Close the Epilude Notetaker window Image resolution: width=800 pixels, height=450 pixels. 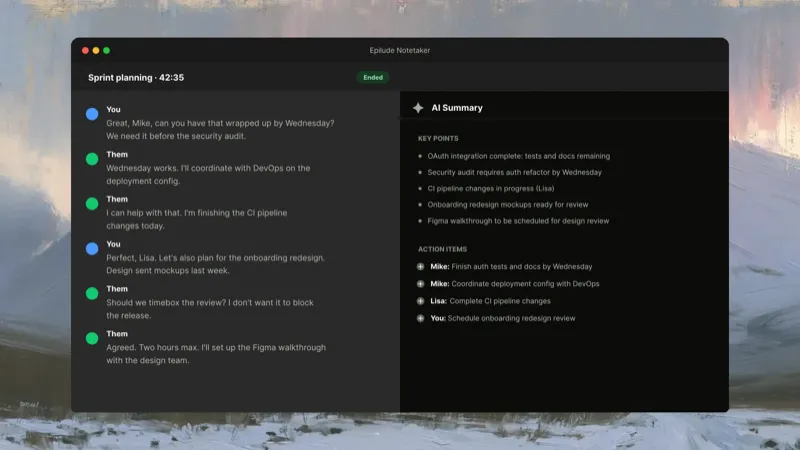[85, 51]
